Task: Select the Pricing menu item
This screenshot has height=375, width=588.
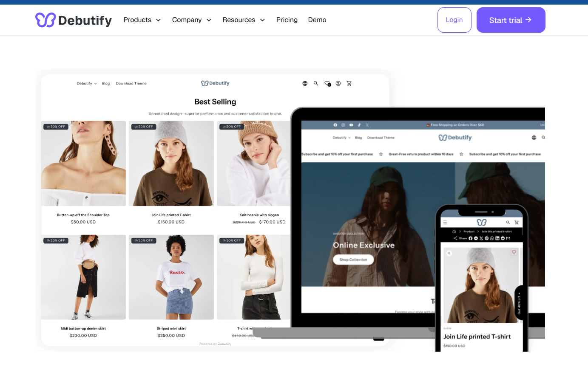Action: [287, 20]
